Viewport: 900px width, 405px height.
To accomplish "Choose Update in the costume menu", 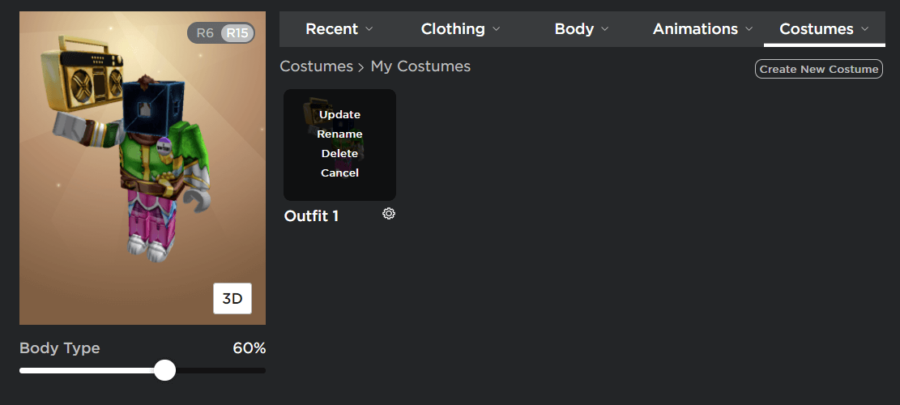I will (340, 114).
